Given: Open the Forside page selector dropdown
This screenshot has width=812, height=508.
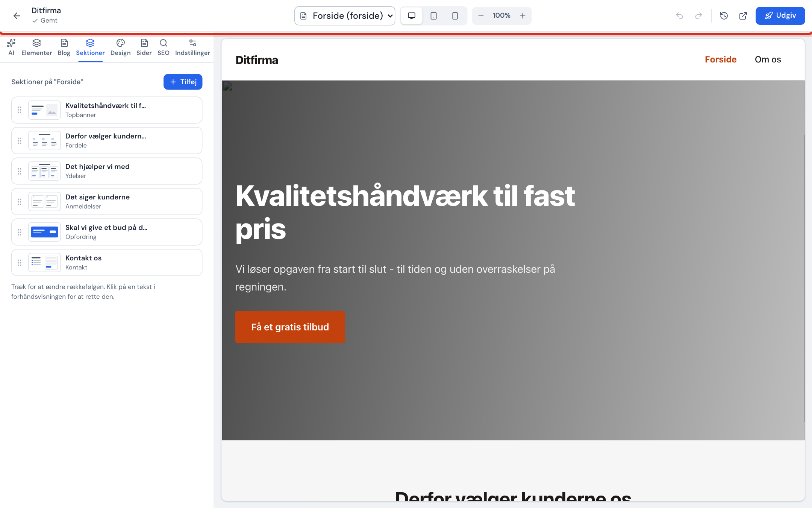Looking at the screenshot, I should 345,16.
